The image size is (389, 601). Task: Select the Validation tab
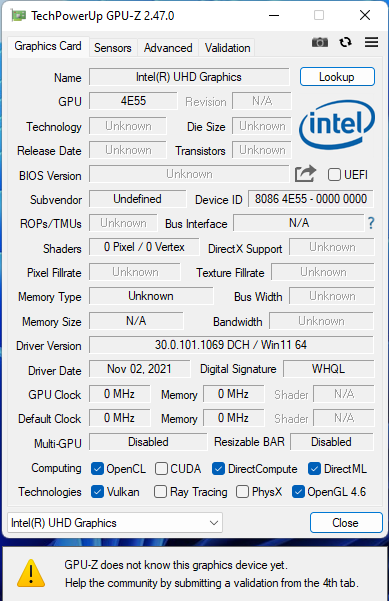(227, 48)
